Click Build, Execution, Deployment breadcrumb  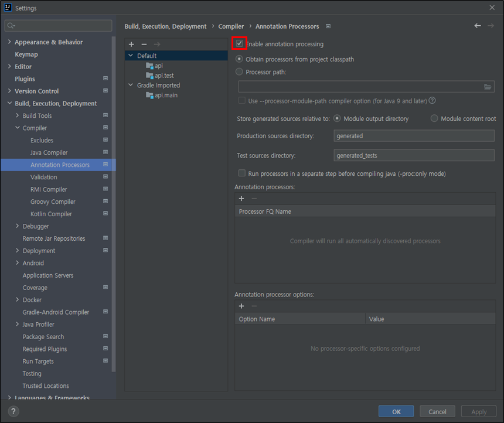point(165,26)
